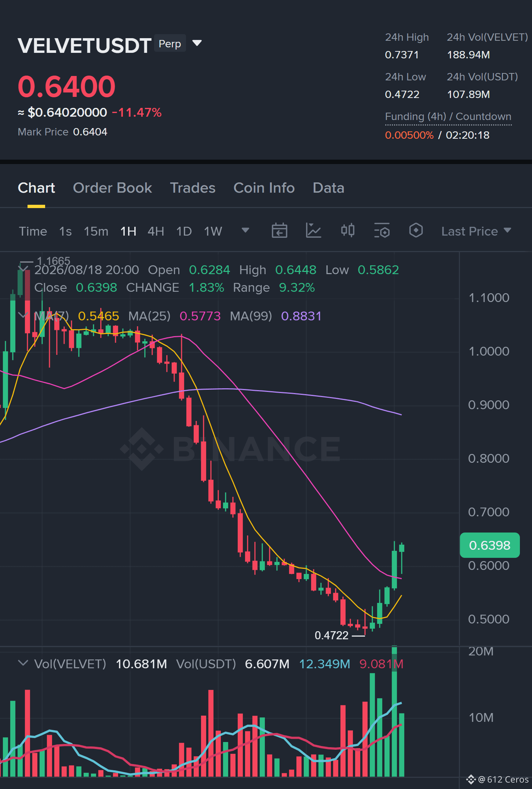Click the 1.1000 price axis label

coord(489,298)
